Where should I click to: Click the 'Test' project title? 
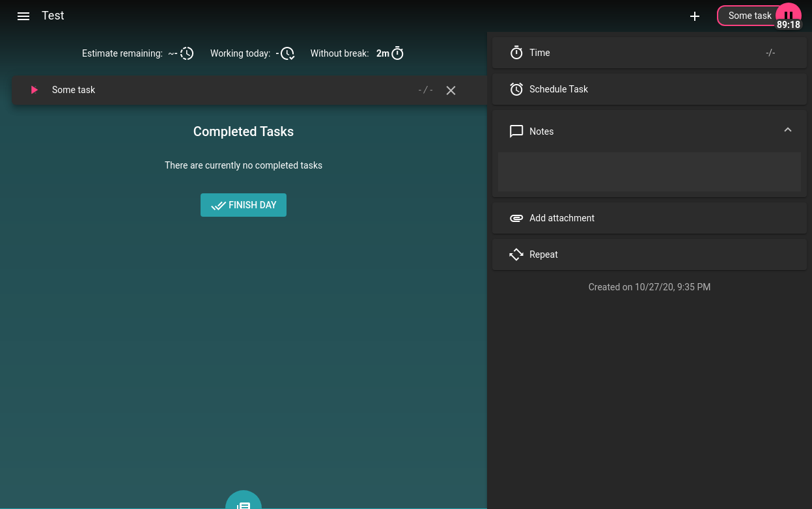click(53, 16)
